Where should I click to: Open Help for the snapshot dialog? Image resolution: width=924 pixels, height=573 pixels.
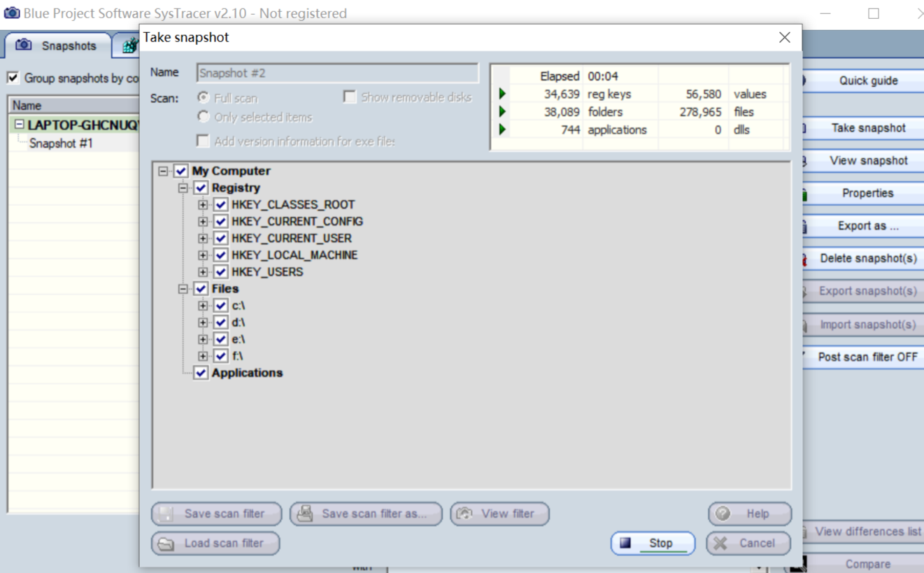tap(750, 514)
